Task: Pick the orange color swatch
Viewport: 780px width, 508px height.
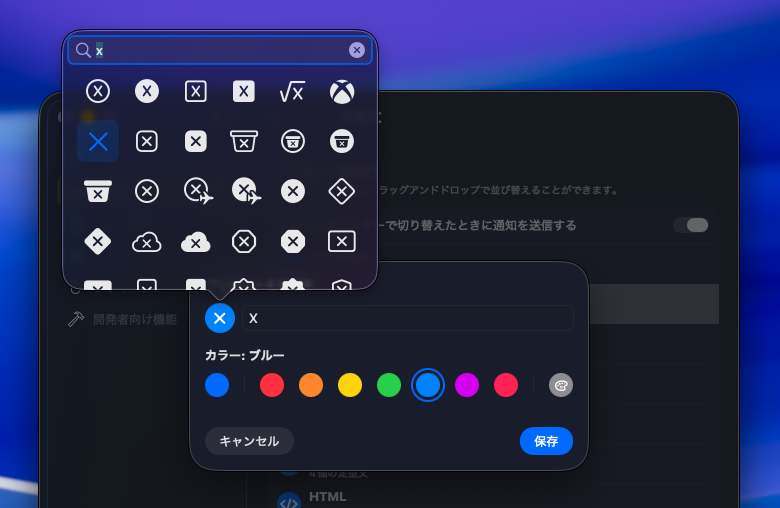Action: click(x=311, y=385)
